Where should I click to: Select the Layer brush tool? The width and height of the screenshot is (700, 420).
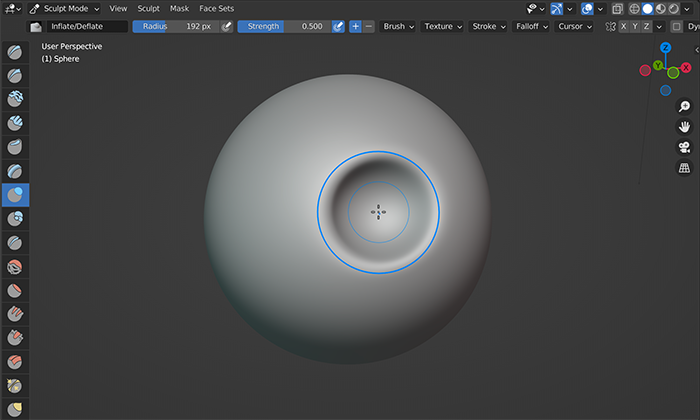click(x=15, y=171)
